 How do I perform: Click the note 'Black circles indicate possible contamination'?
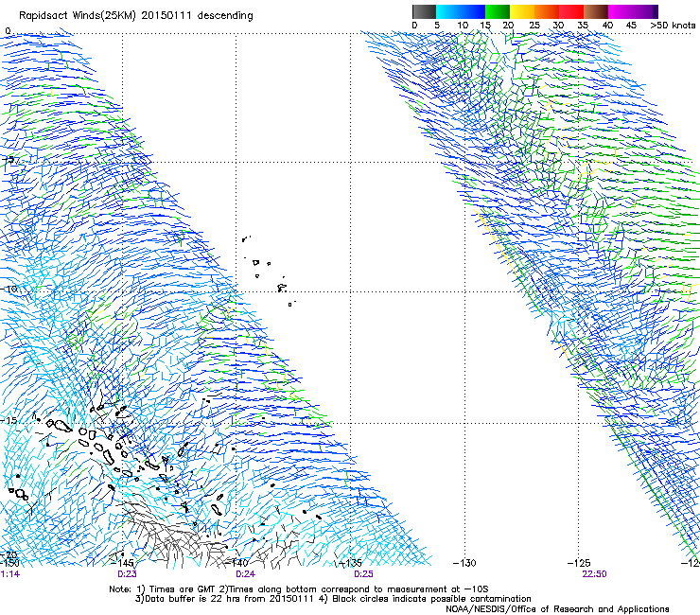point(431,599)
